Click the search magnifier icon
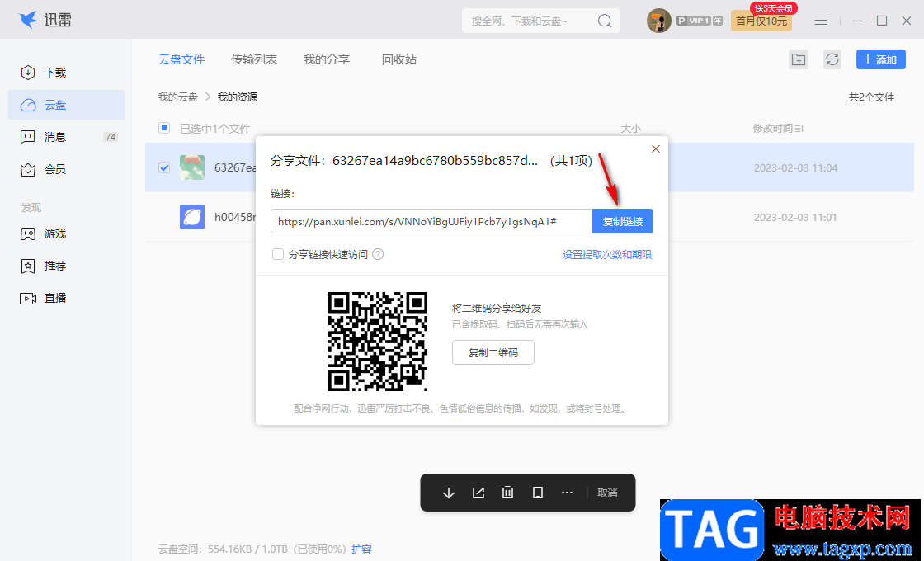Viewport: 924px width, 561px height. [605, 21]
